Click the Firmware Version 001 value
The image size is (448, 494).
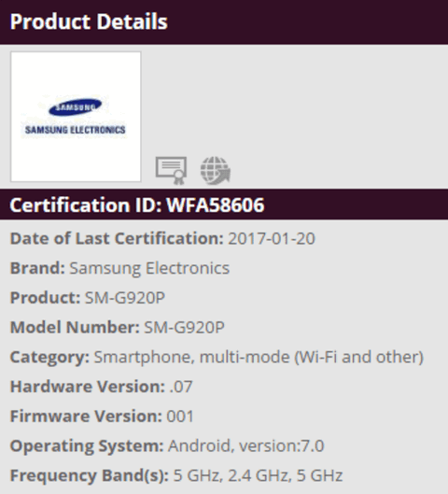pyautogui.click(x=180, y=416)
